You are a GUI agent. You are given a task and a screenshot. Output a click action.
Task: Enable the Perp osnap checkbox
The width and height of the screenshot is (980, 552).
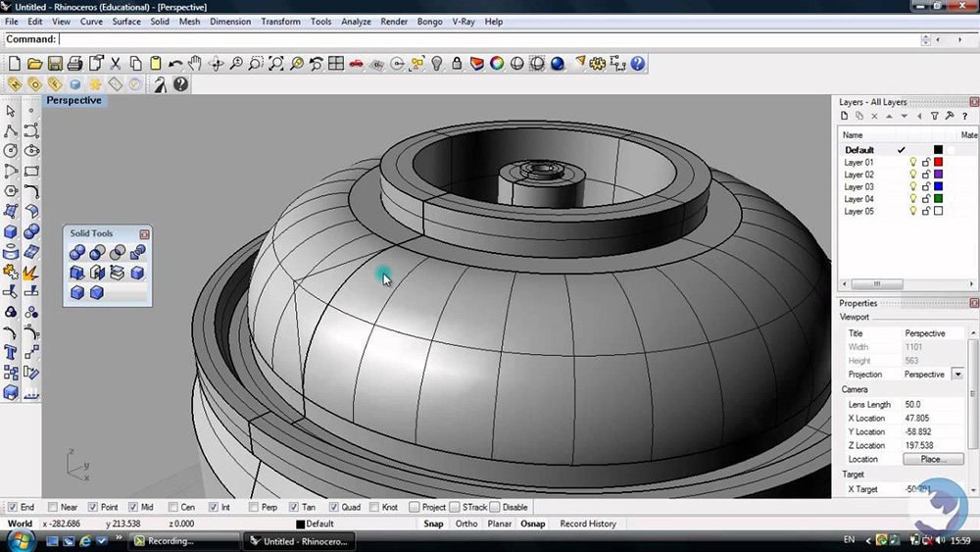coord(255,507)
